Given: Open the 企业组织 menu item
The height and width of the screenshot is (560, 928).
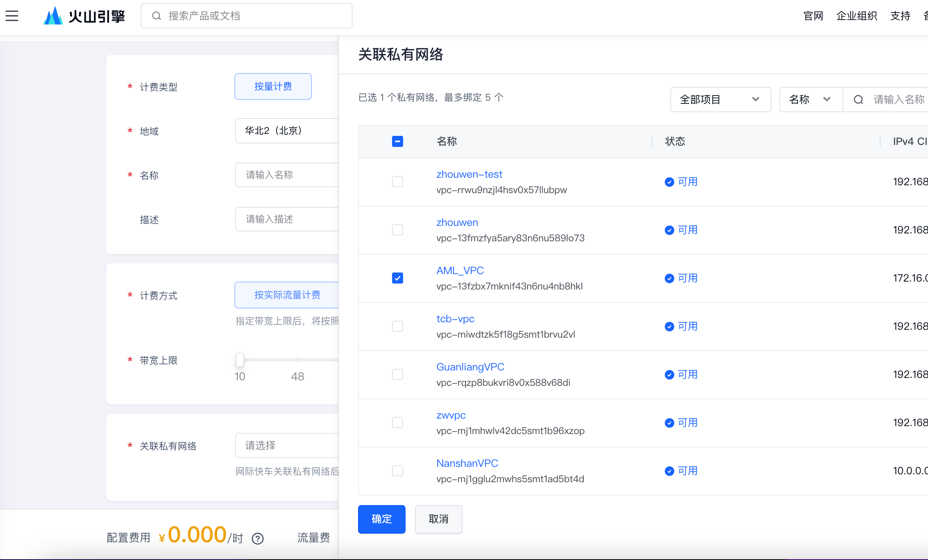Looking at the screenshot, I should (x=856, y=16).
